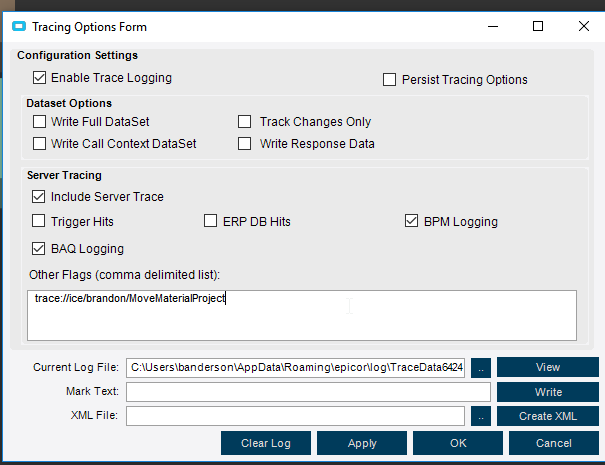Check Write Call Context DataSet

coord(40,144)
